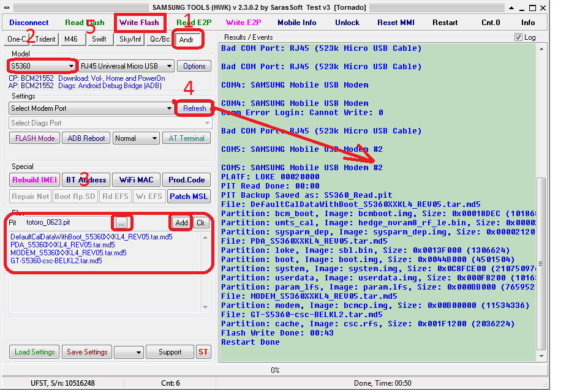Click file list scrollbar up arrow
This screenshot has height=390, width=588.
(206, 238)
